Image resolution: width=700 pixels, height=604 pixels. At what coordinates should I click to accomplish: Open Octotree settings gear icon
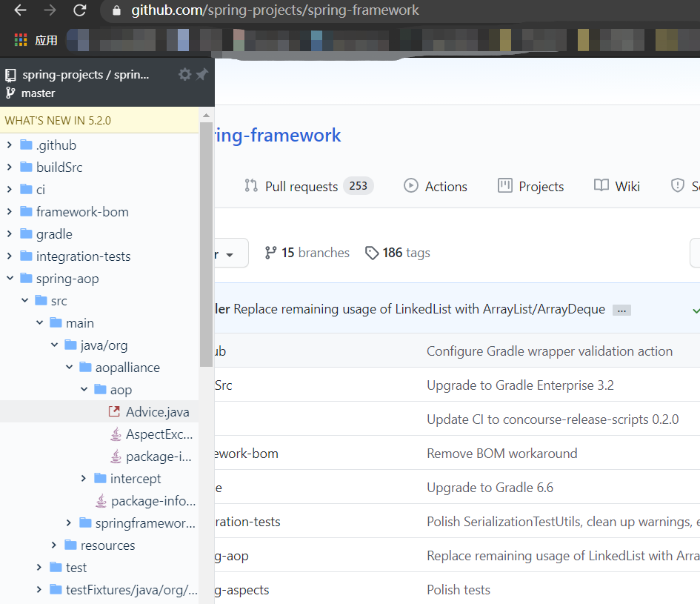tap(185, 74)
